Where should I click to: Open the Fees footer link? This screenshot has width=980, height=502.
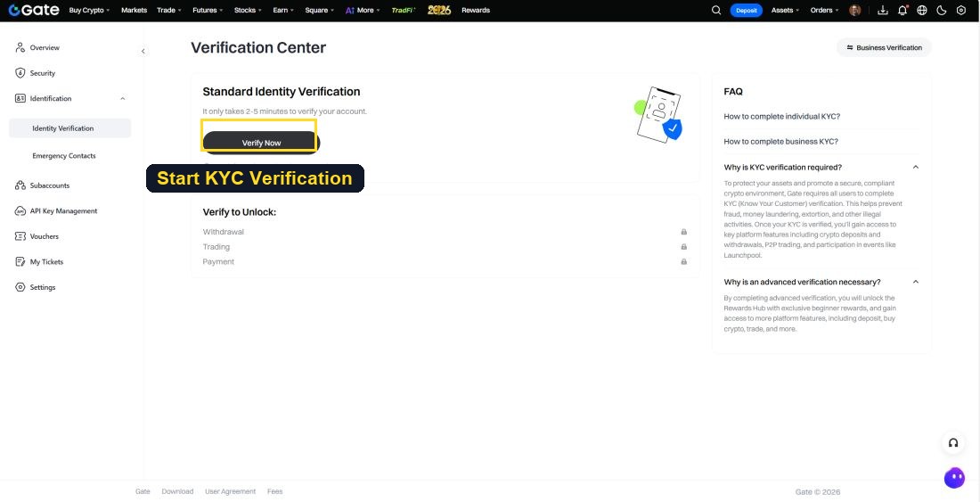(x=275, y=491)
